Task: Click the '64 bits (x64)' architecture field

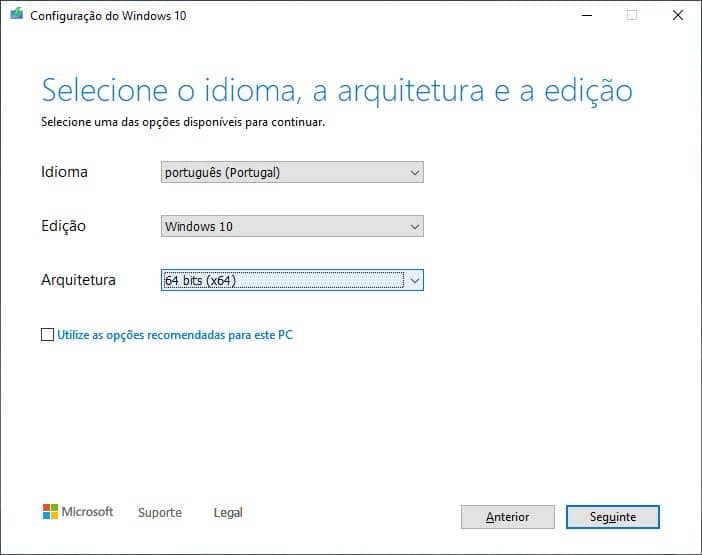Action: [x=292, y=280]
